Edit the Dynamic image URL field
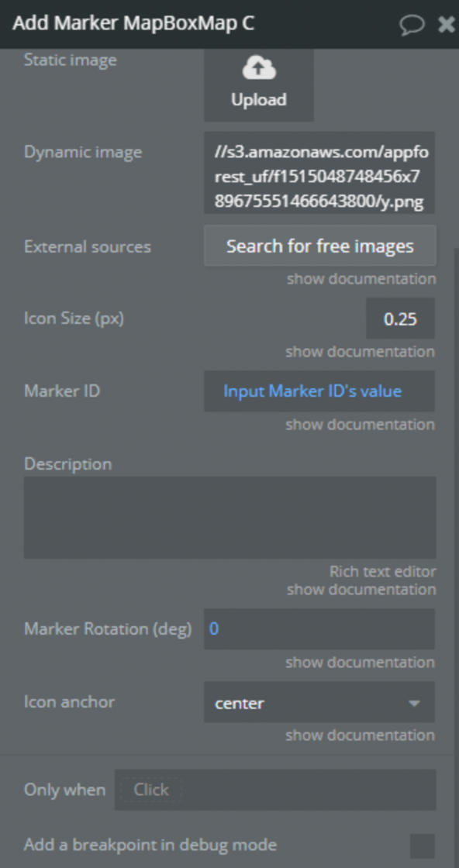 tap(319, 173)
